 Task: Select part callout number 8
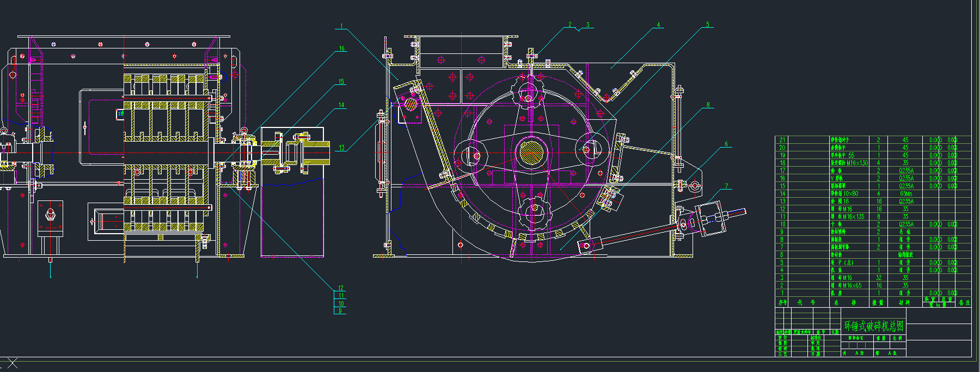708,105
